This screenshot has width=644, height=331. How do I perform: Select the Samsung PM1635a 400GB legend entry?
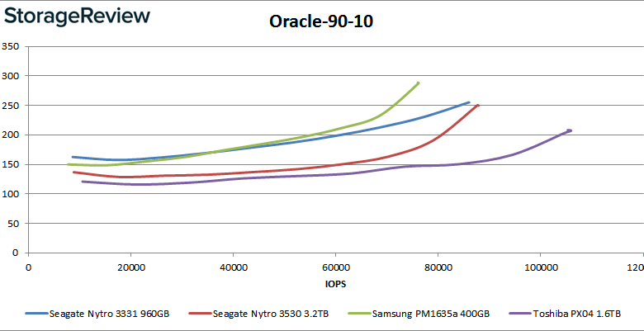click(419, 314)
